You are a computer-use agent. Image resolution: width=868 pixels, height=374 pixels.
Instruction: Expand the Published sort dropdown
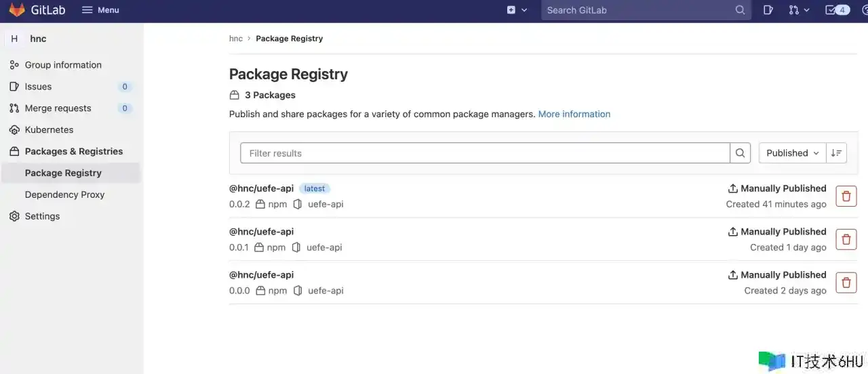(792, 153)
